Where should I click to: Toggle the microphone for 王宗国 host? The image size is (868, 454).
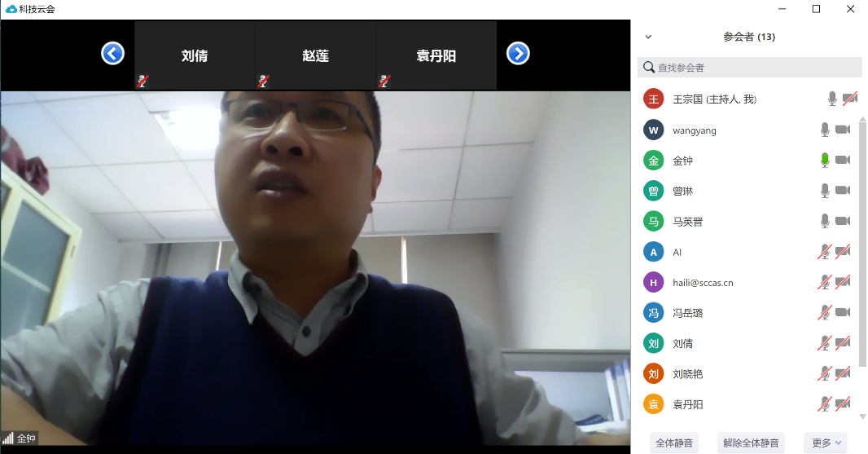coord(831,99)
